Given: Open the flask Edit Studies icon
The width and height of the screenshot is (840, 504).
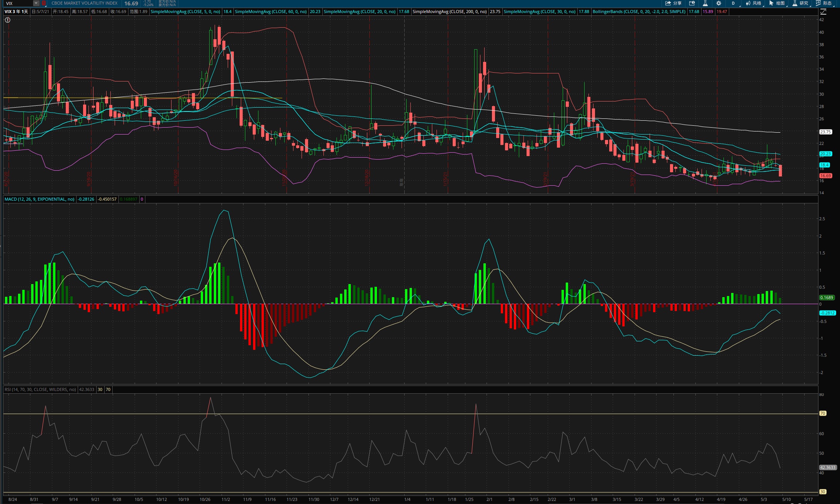Looking at the screenshot, I should 705,3.
